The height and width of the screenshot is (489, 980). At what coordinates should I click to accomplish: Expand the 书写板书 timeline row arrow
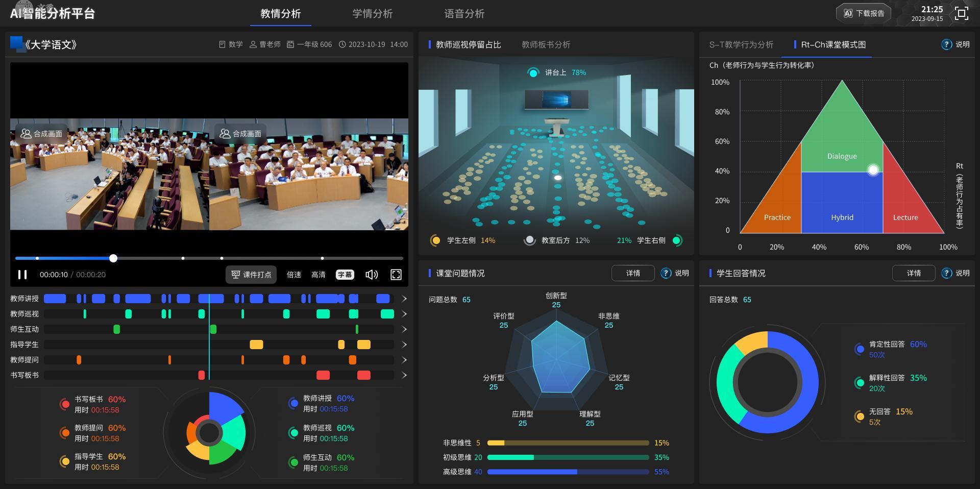tap(404, 375)
